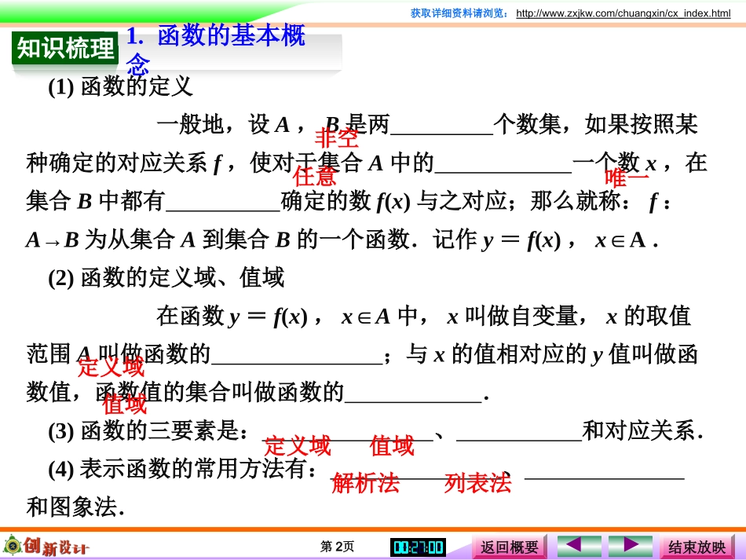The width and height of the screenshot is (746, 560).
Task: Click the heading 1. 函数的基本概念
Action: [x=215, y=49]
